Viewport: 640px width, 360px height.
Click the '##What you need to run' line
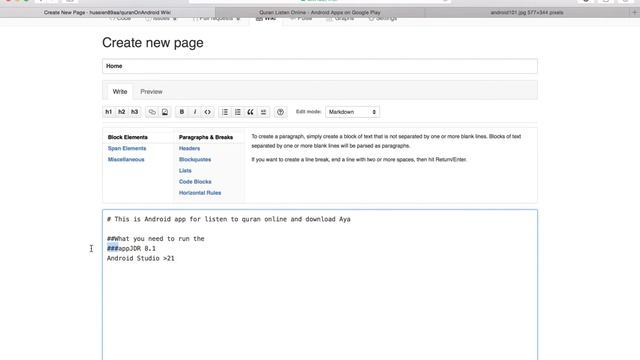click(x=156, y=239)
